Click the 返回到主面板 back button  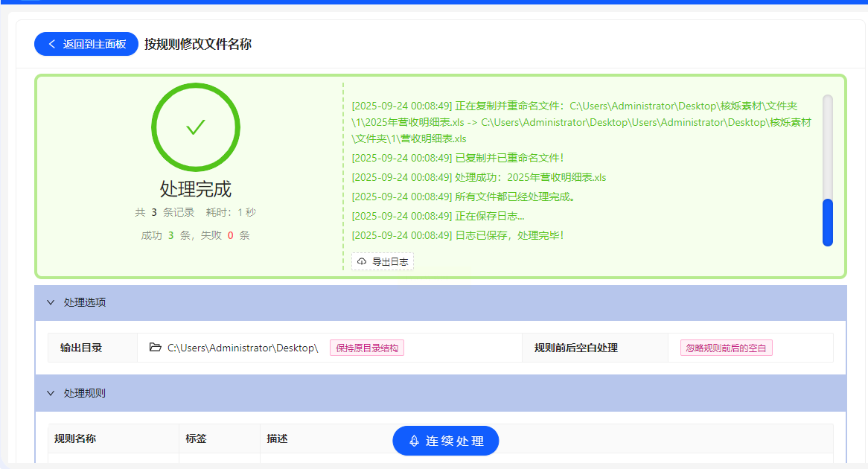coord(86,44)
